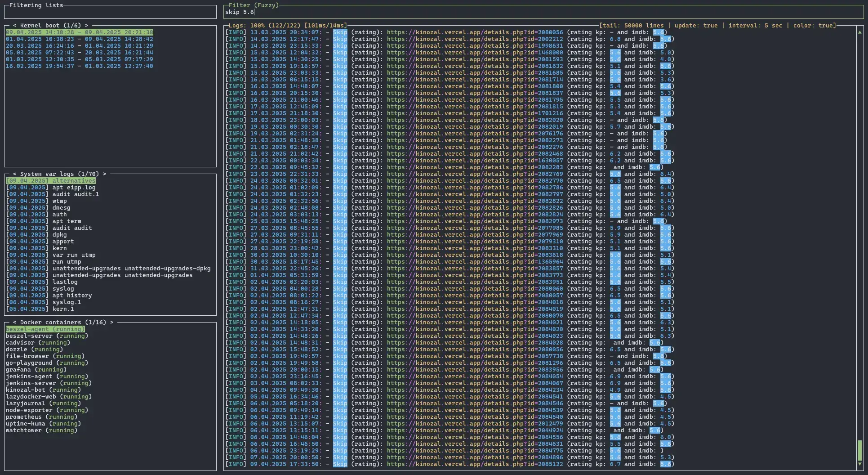Open the kinozal link with id=2082973

(475, 221)
